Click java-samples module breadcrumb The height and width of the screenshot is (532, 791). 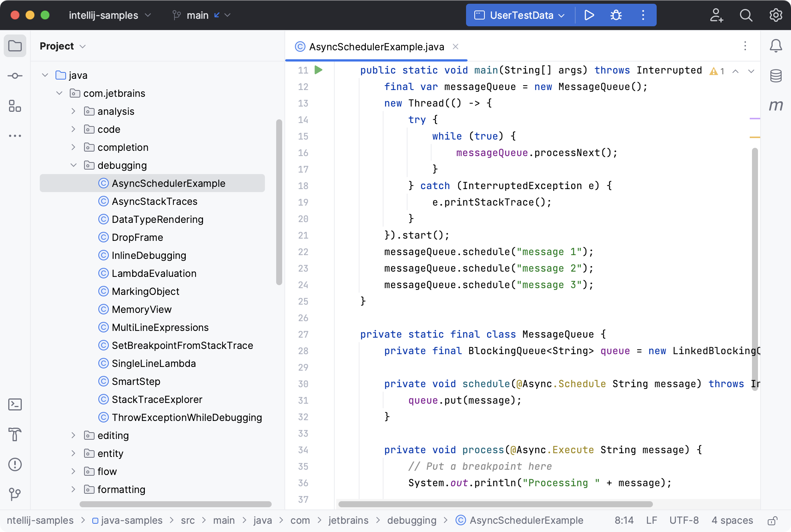[x=128, y=520]
